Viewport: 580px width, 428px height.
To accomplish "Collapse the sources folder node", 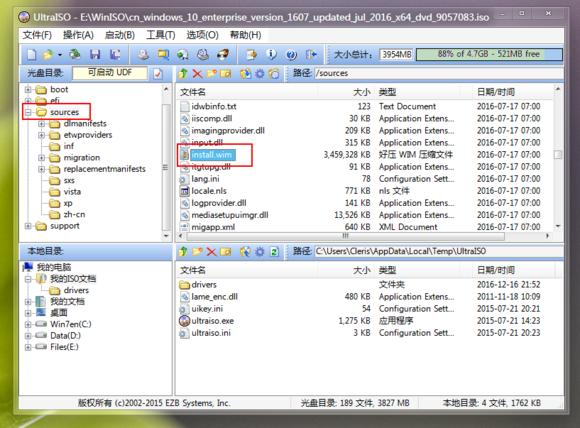I will (x=28, y=112).
